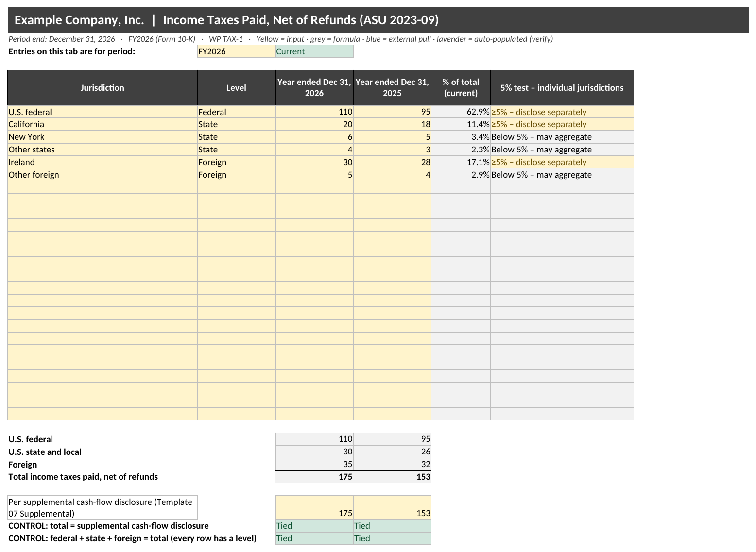
Task: Click the Foreign summary 2026 value of 35
Action: click(314, 465)
